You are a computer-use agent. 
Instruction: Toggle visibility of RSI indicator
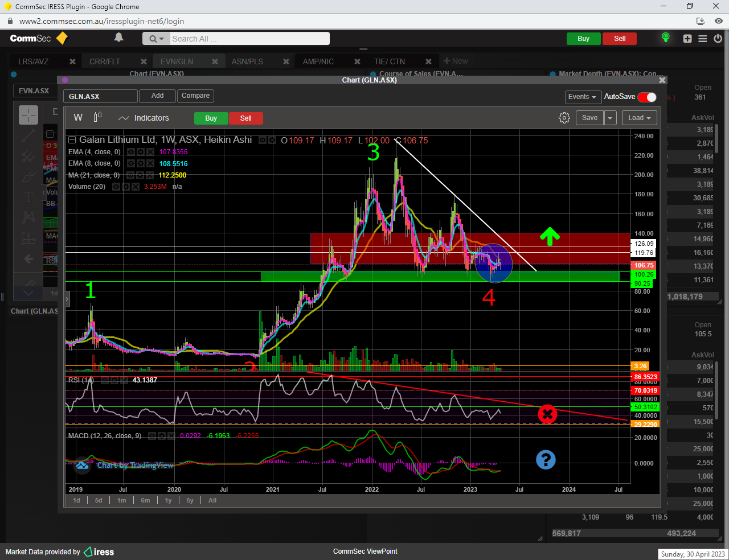pos(105,380)
